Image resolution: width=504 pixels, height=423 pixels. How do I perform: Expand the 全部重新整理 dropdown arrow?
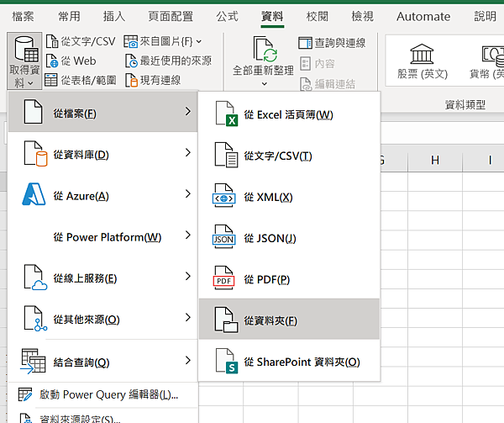pyautogui.click(x=265, y=84)
